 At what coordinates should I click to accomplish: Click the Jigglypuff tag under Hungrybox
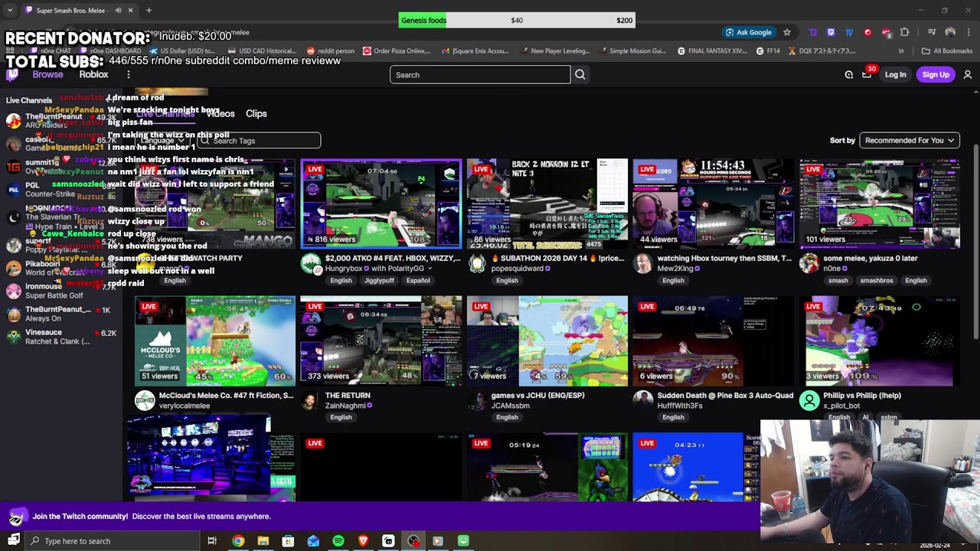click(378, 281)
